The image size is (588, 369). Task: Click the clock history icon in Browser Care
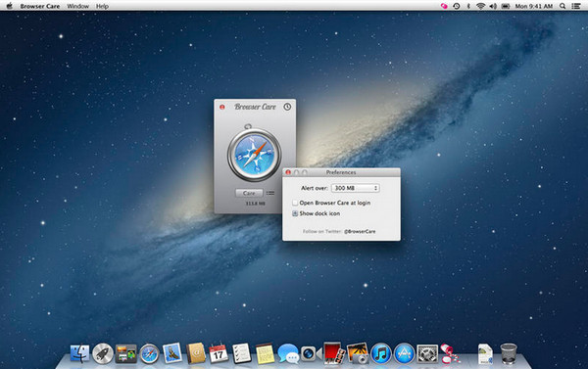click(x=287, y=107)
